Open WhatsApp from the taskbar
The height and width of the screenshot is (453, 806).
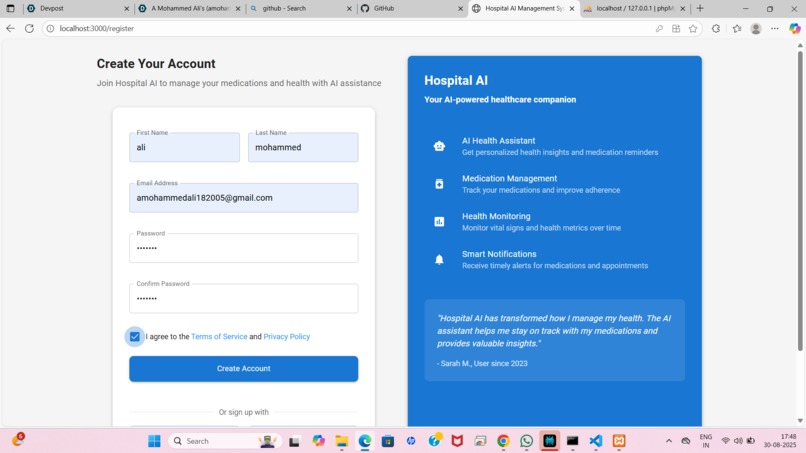click(x=526, y=441)
